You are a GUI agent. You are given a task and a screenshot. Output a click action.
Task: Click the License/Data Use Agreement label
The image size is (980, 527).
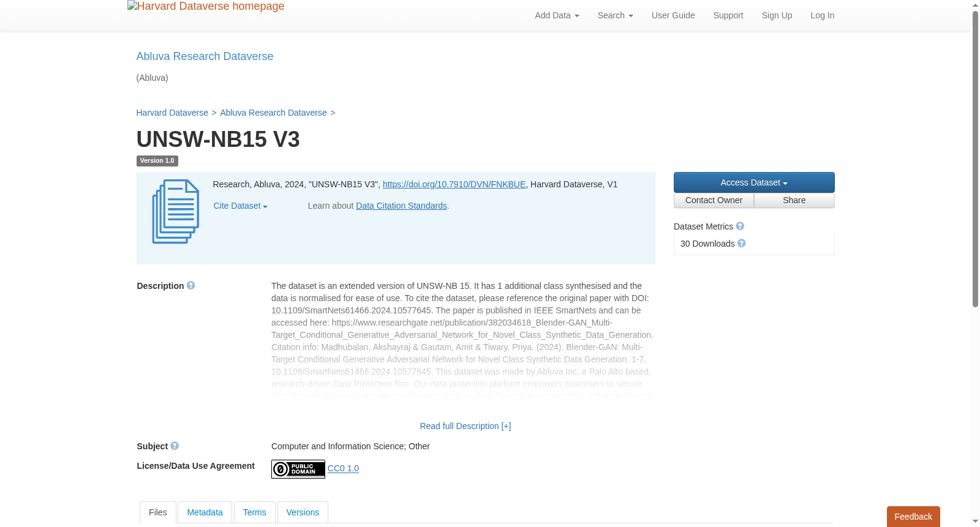point(195,466)
